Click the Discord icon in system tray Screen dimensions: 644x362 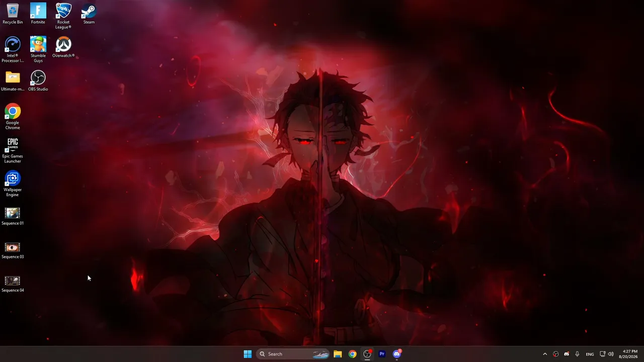[567, 354]
